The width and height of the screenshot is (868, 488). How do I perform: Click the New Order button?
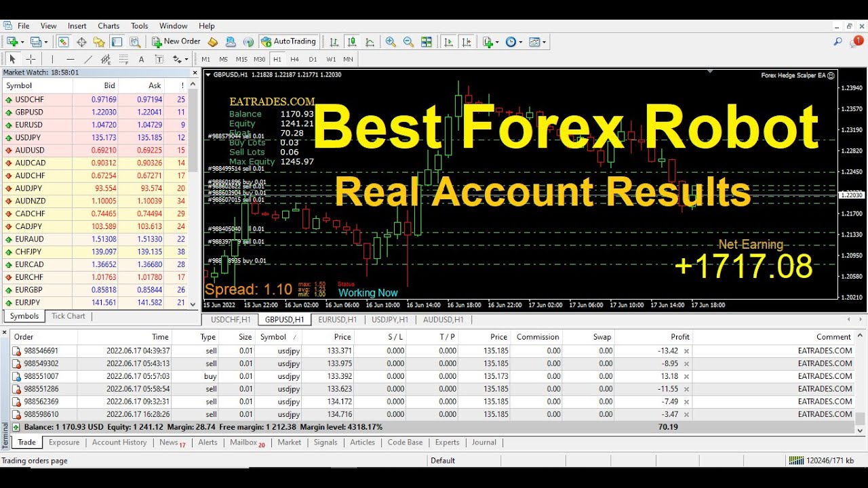coord(176,41)
